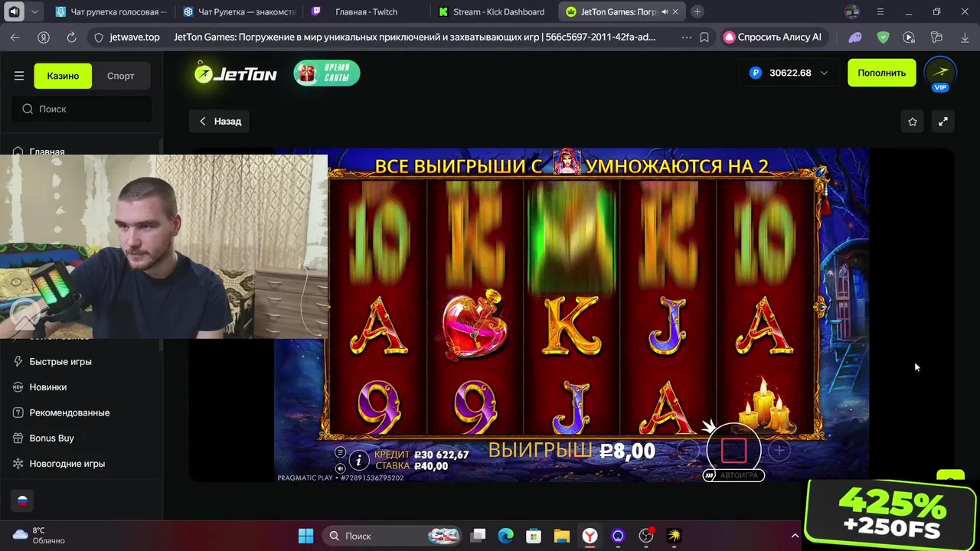980x551 pixels.
Task: Open a new browser tab
Action: pyautogui.click(x=697, y=11)
